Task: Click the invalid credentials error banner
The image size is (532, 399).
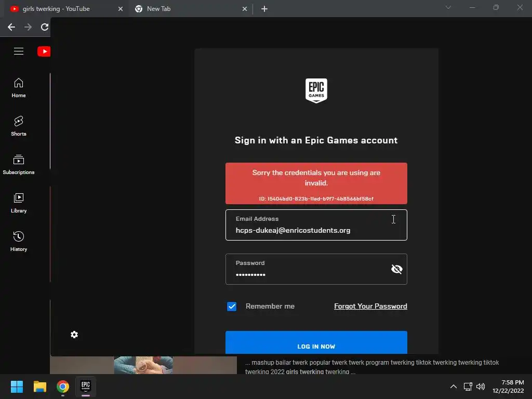Action: click(316, 183)
